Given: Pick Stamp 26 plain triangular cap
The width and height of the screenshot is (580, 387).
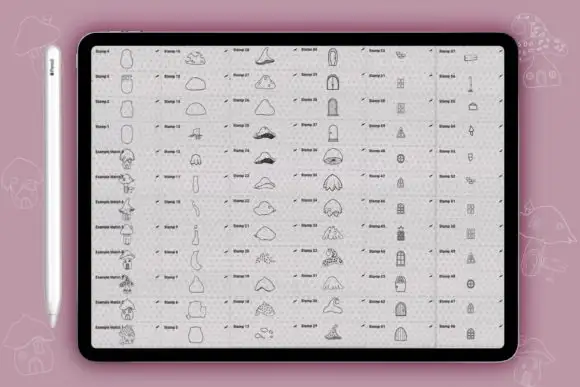Looking at the screenshot, I should 264,108.
